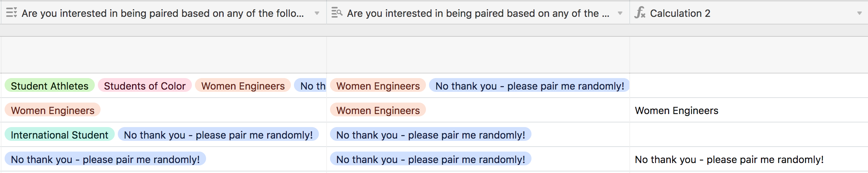Click the empty Calculation 2 cell in Student Athletes row

click(749, 86)
